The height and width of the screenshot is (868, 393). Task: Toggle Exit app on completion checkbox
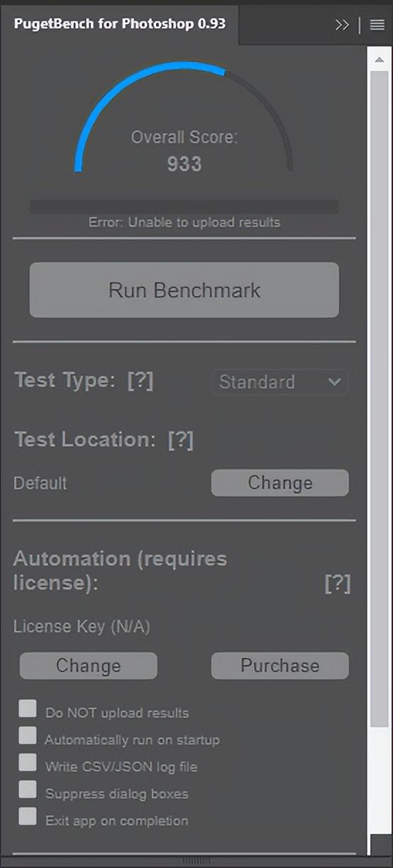pos(28,816)
